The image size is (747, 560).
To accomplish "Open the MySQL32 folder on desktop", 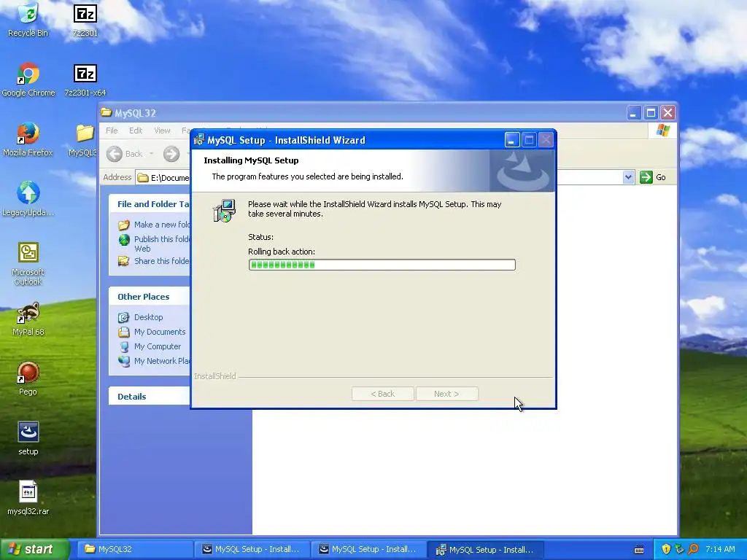I will click(x=85, y=140).
